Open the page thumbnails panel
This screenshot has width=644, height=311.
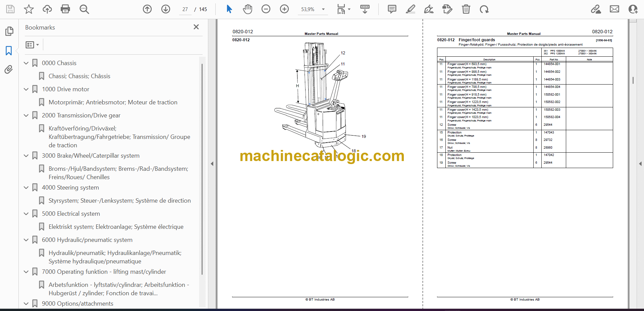[9, 31]
